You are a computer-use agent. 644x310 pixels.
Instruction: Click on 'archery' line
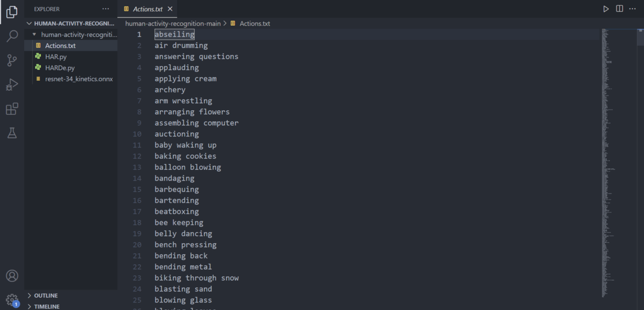coord(170,90)
